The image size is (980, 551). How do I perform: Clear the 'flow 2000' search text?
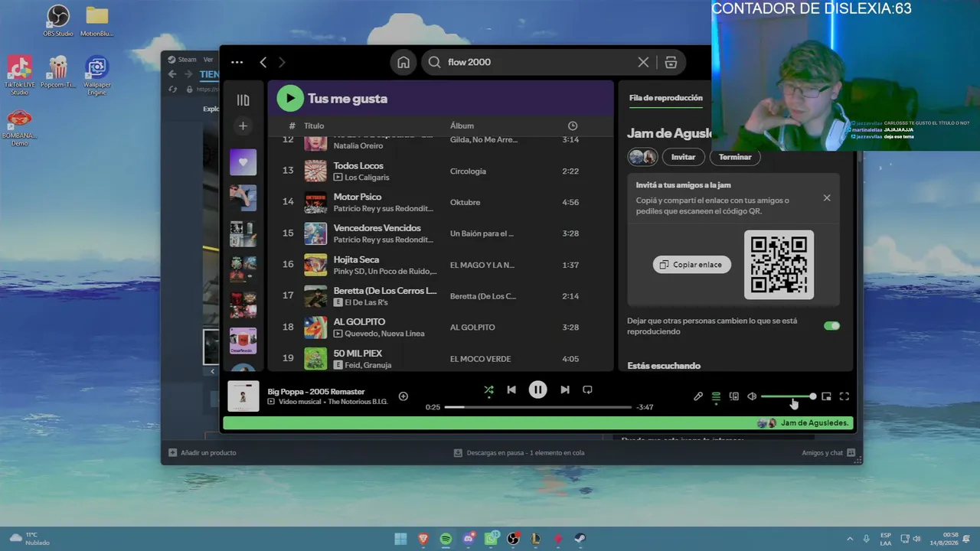pyautogui.click(x=643, y=62)
